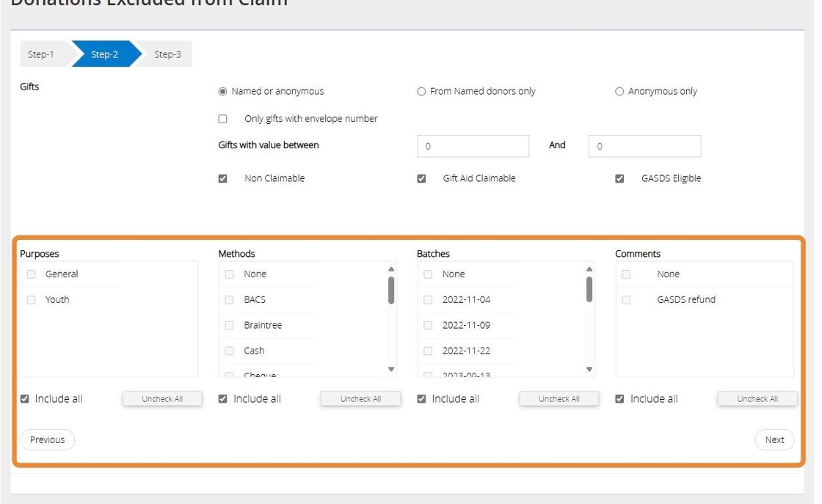Go back with the Previous button

[47, 439]
